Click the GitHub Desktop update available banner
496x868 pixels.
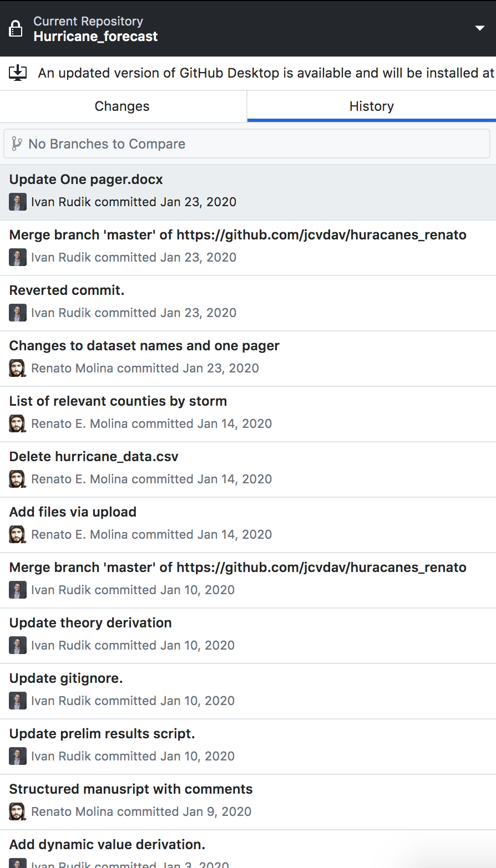coord(265,73)
